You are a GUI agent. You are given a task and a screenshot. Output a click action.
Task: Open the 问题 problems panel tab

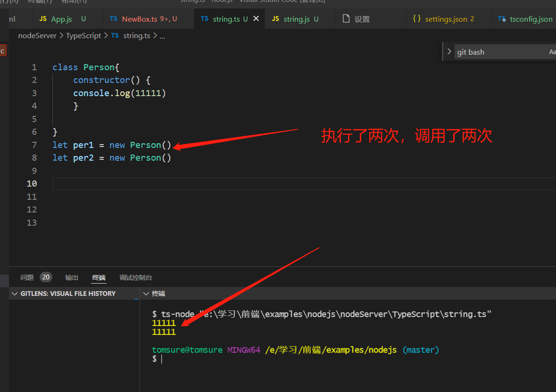27,277
